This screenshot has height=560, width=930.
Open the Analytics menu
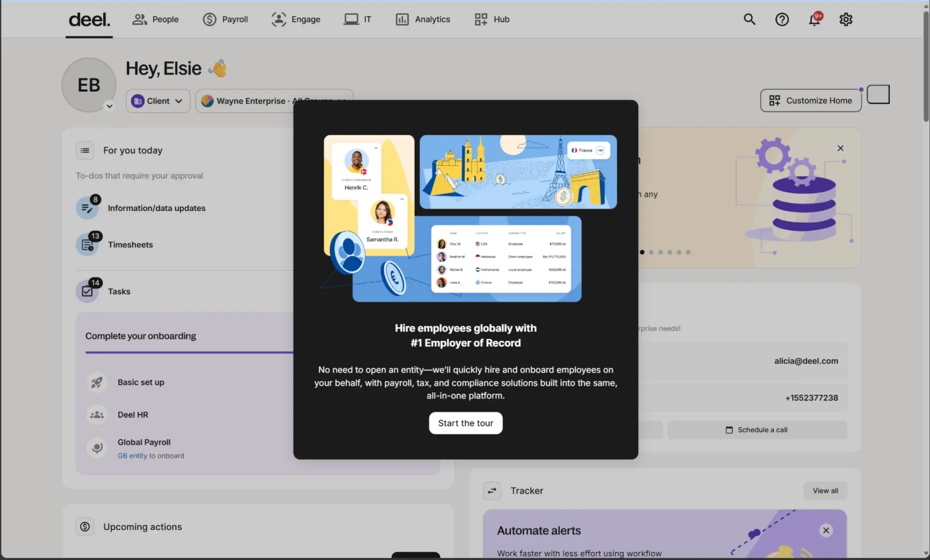(423, 19)
